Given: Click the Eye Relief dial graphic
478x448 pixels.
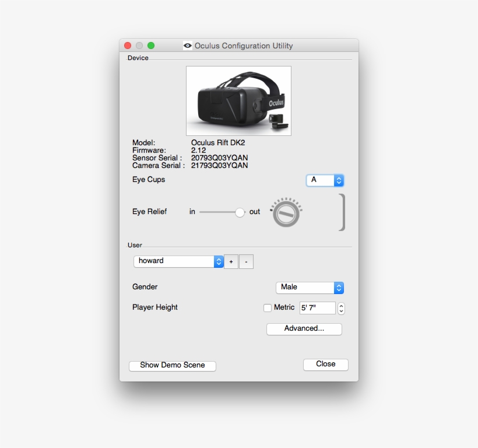Looking at the screenshot, I should [x=286, y=213].
